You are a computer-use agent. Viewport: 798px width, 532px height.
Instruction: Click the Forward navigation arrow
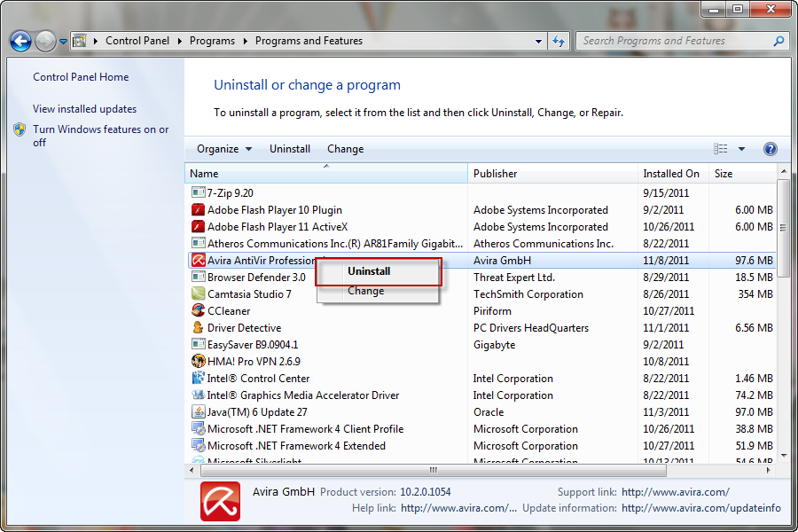tap(46, 42)
